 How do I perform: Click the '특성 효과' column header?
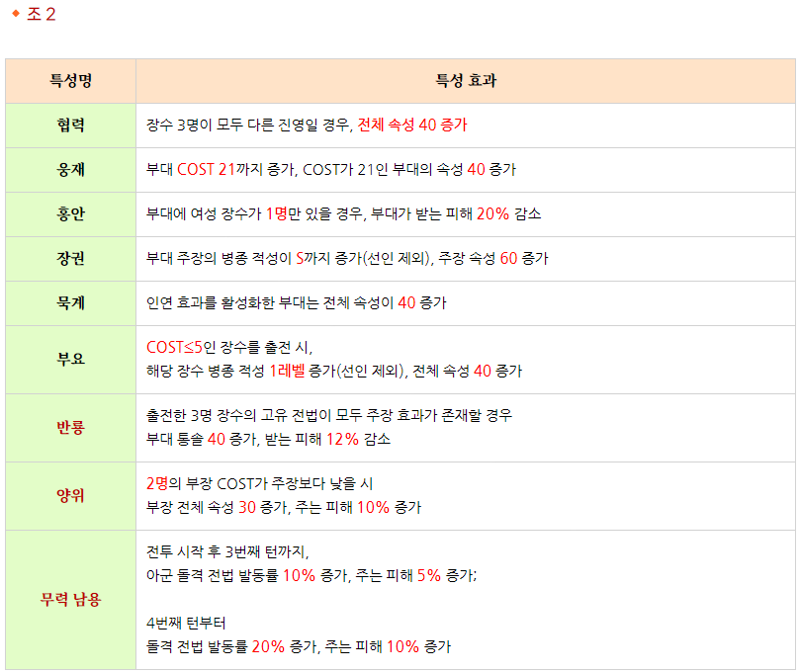pyautogui.click(x=466, y=81)
